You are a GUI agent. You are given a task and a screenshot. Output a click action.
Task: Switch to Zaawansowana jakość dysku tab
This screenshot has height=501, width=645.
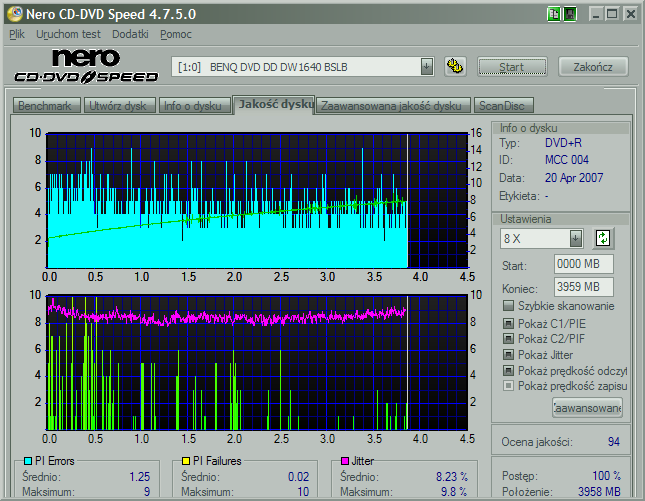coord(391,106)
